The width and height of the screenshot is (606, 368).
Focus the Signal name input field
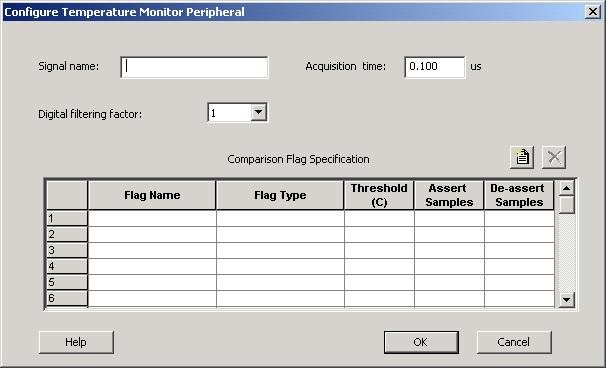coord(194,67)
